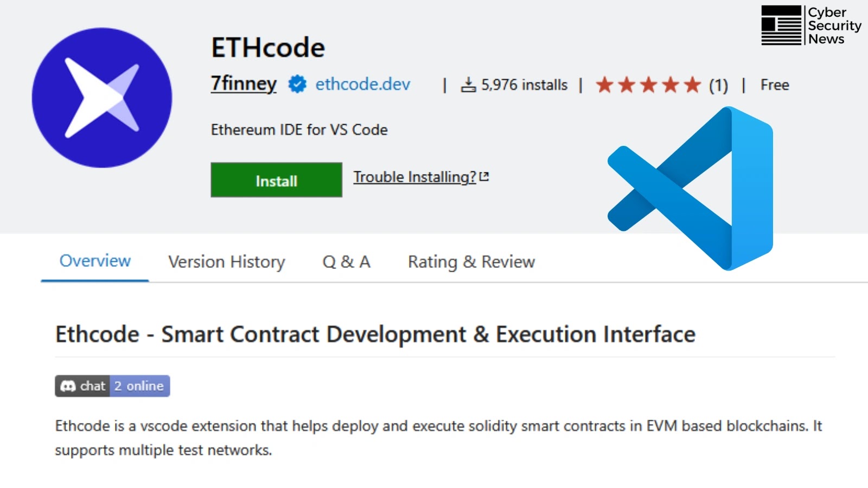The height and width of the screenshot is (488, 868).
Task: Open the Q & A tab
Action: tap(347, 261)
